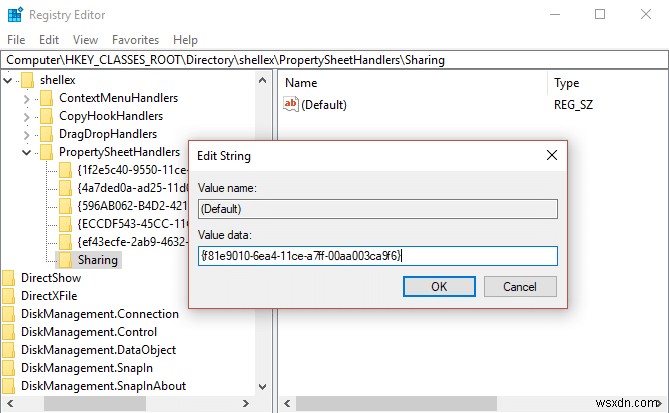The width and height of the screenshot is (669, 413).
Task: Open the Favorites menu
Action: coord(135,40)
